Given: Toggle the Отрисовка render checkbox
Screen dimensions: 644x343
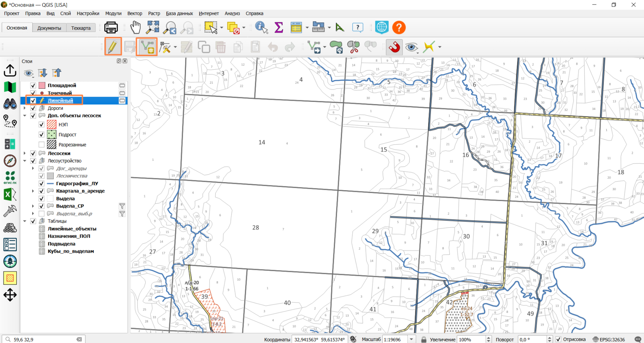Looking at the screenshot, I should (x=559, y=339).
